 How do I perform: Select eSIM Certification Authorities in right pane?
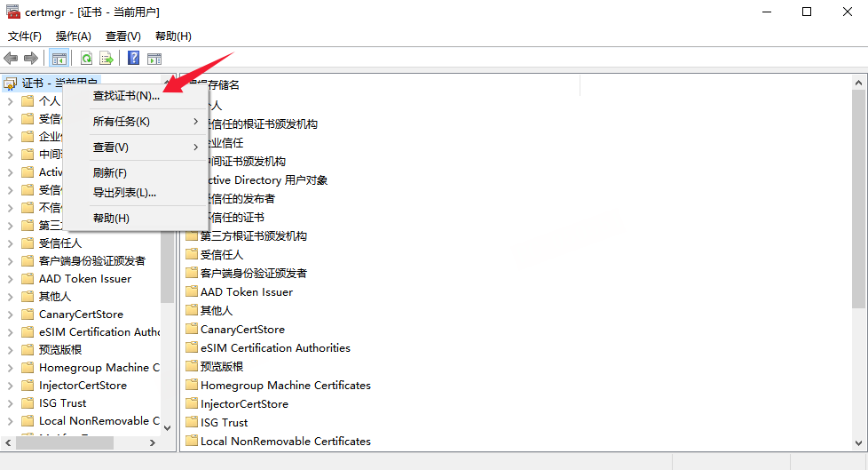(x=275, y=347)
